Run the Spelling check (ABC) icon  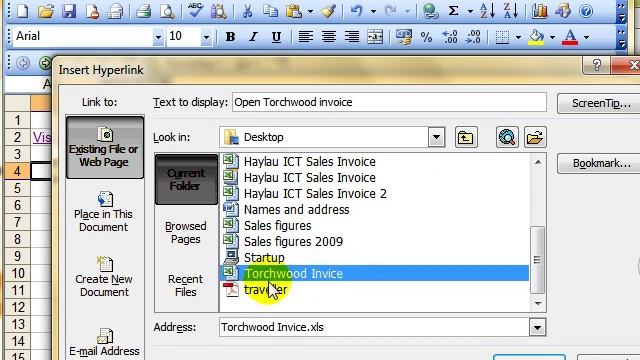(196, 10)
